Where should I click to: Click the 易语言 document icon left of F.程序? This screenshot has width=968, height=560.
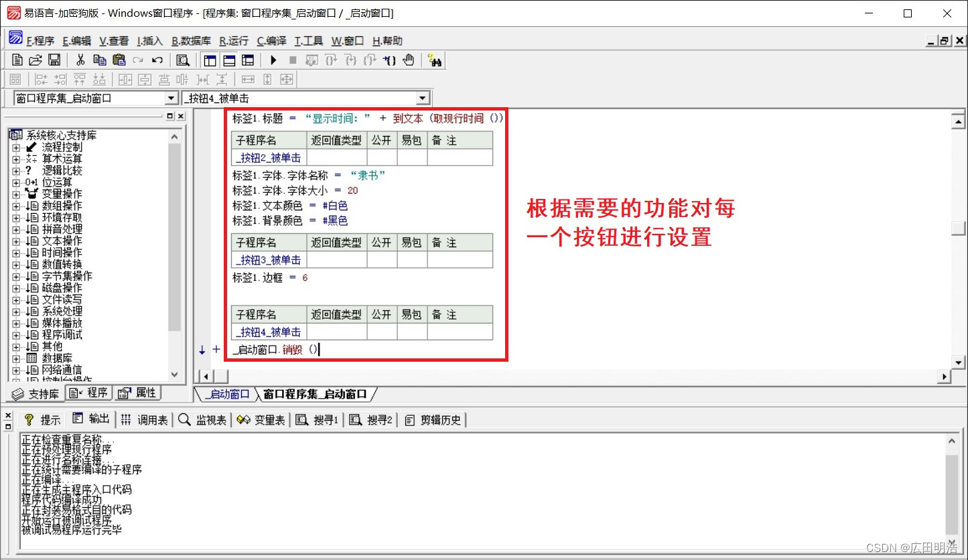[15, 38]
